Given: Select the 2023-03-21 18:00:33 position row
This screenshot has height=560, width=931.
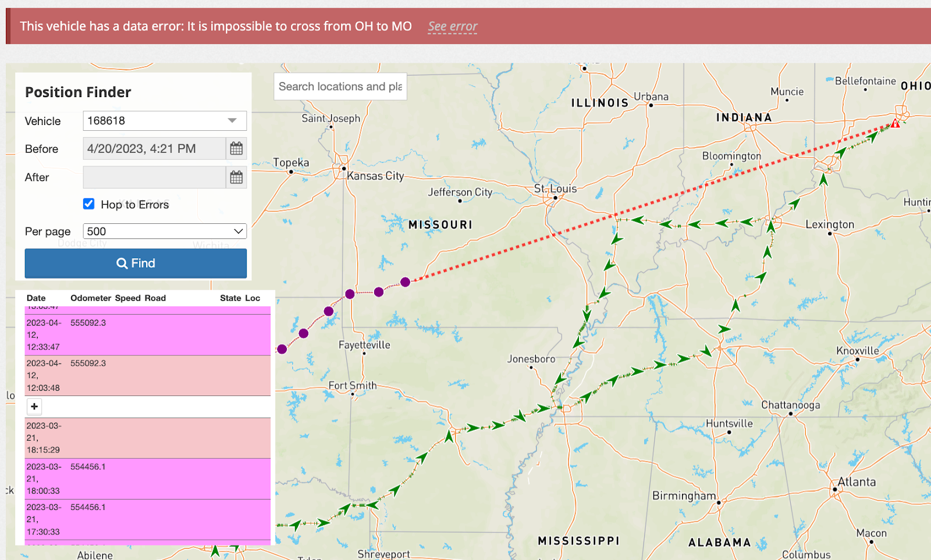Looking at the screenshot, I should pos(147,479).
